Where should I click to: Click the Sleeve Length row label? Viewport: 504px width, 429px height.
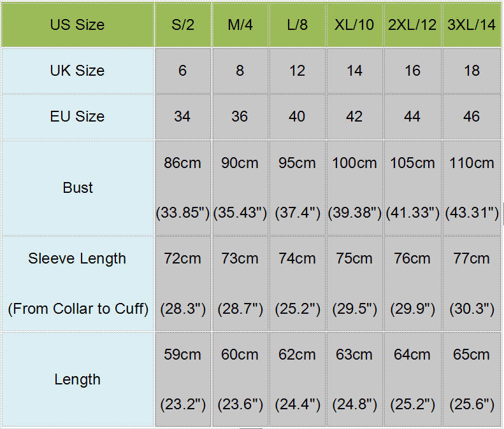pos(77,258)
